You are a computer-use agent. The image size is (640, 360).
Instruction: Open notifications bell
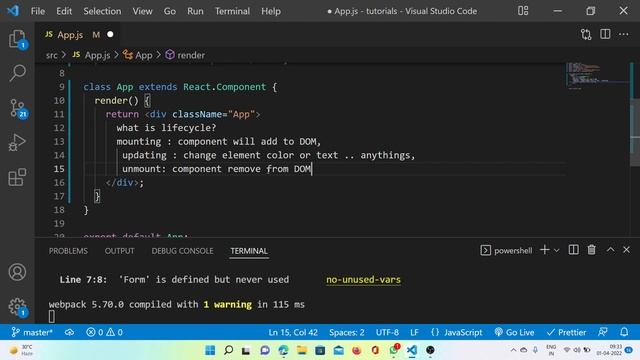coord(624,332)
